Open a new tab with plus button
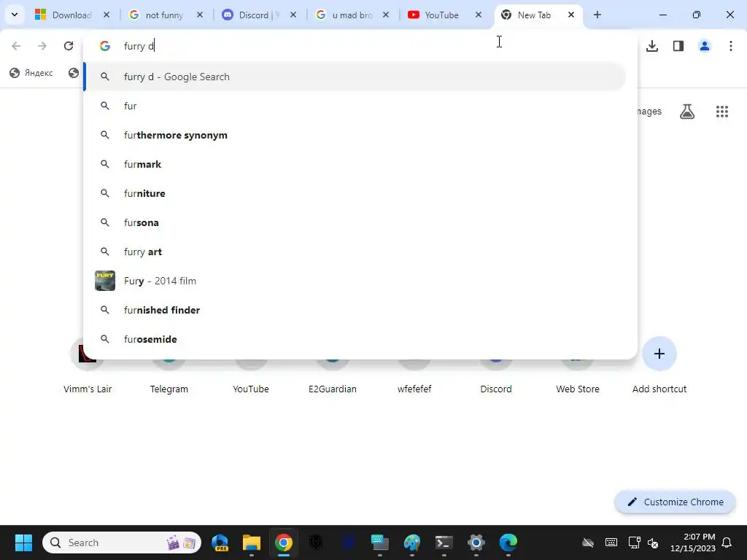747x560 pixels. (597, 15)
